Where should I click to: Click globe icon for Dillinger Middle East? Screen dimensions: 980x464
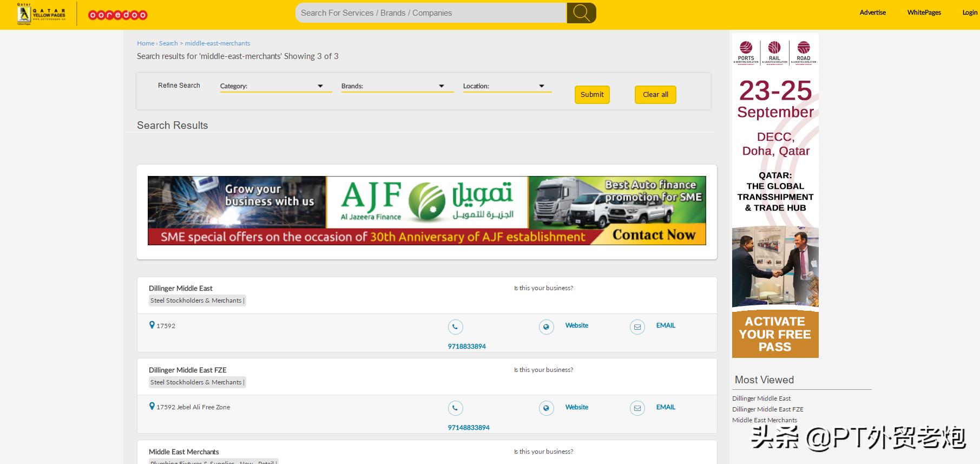tap(546, 327)
